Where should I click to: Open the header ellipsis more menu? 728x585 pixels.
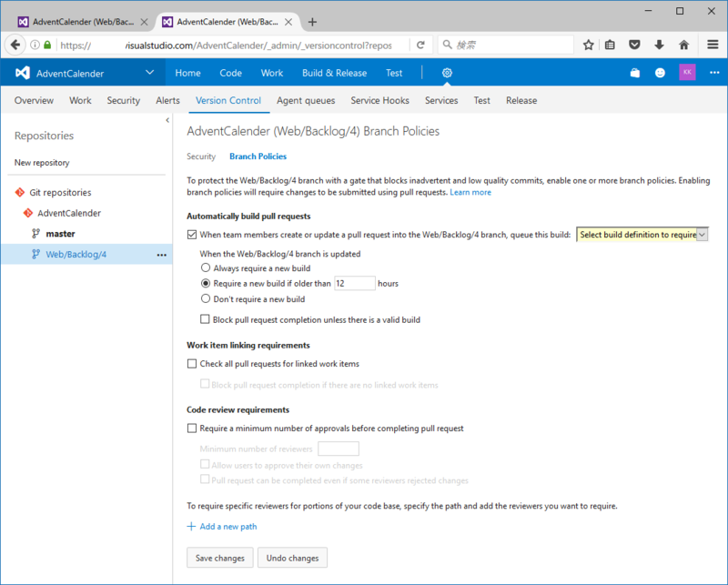[x=714, y=73]
